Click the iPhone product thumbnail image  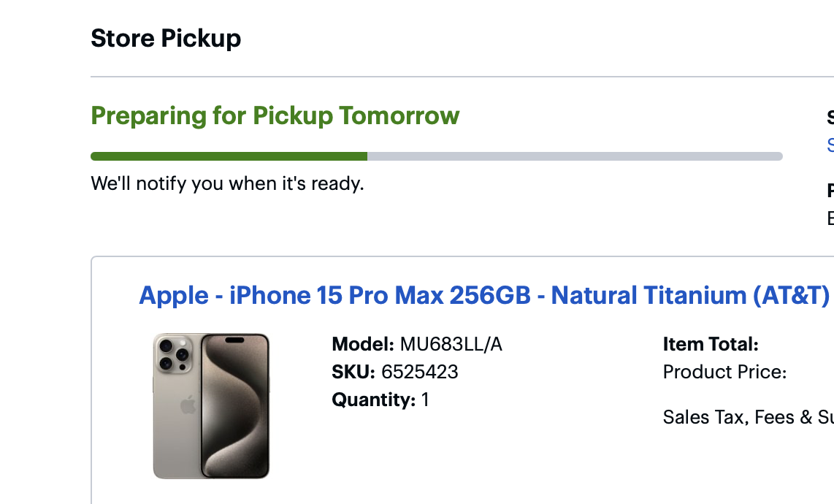pos(211,405)
